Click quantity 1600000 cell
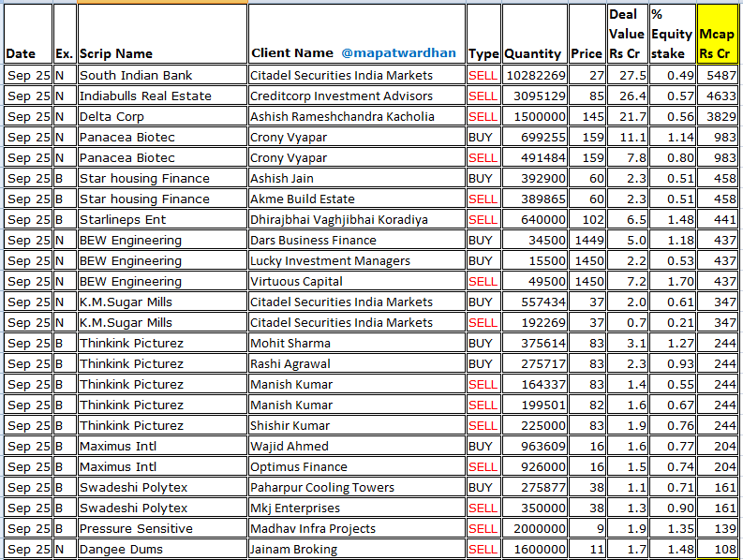743x560 pixels. click(534, 549)
